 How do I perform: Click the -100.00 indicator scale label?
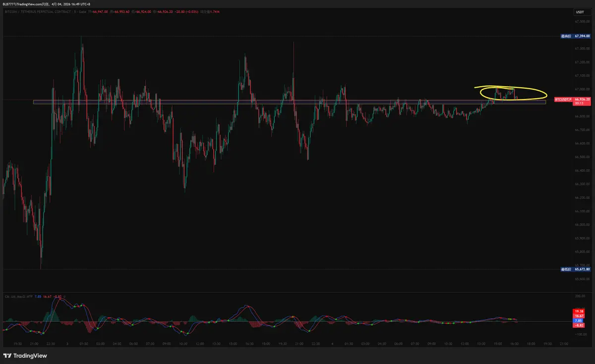coord(582,334)
